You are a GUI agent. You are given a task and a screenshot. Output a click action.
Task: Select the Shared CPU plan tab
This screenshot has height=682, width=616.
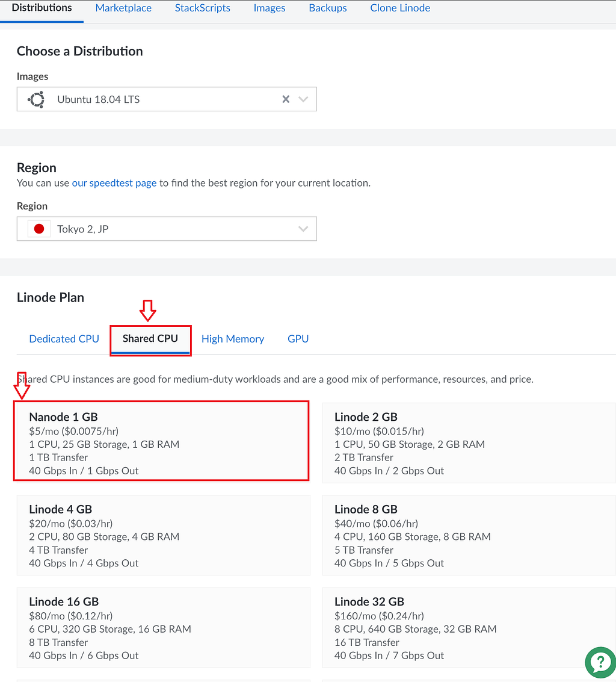click(x=150, y=339)
